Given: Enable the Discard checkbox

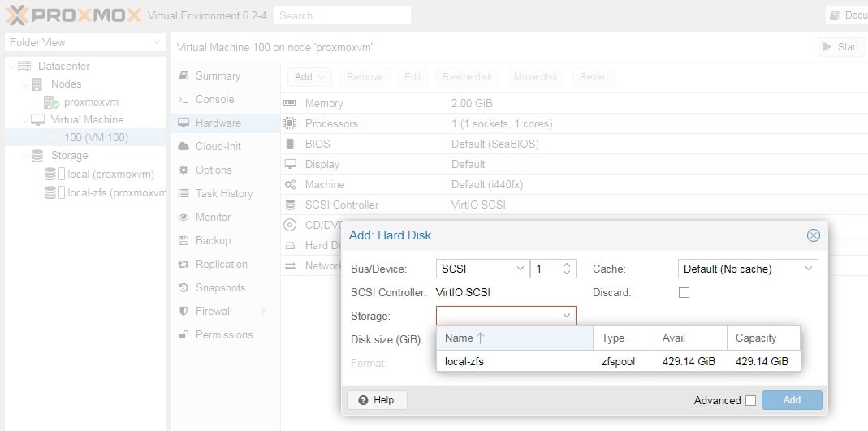Looking at the screenshot, I should tap(684, 293).
